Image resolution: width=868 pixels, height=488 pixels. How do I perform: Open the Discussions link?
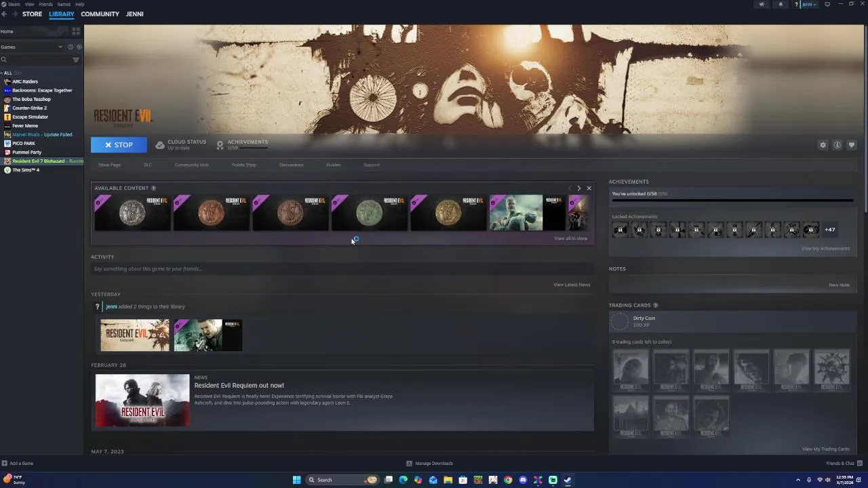pyautogui.click(x=292, y=165)
